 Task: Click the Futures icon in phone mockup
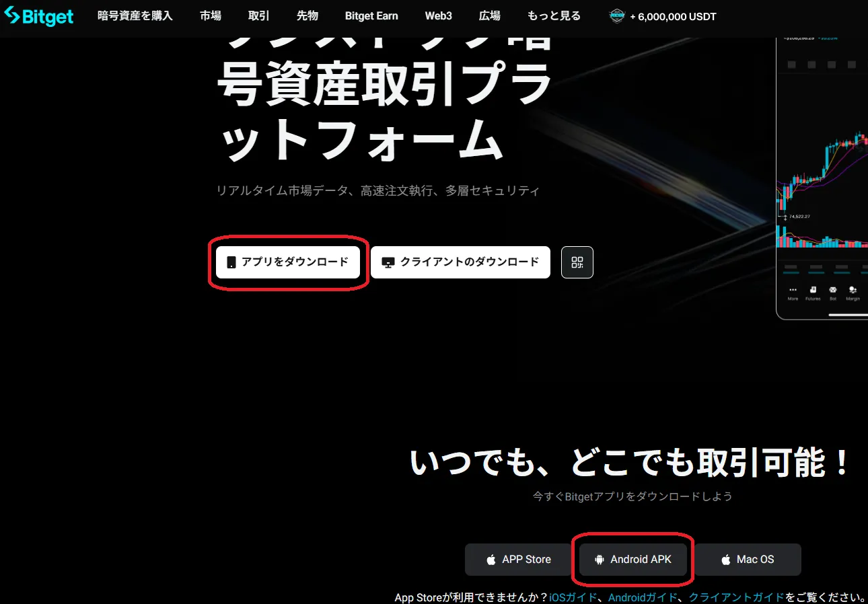click(x=813, y=293)
